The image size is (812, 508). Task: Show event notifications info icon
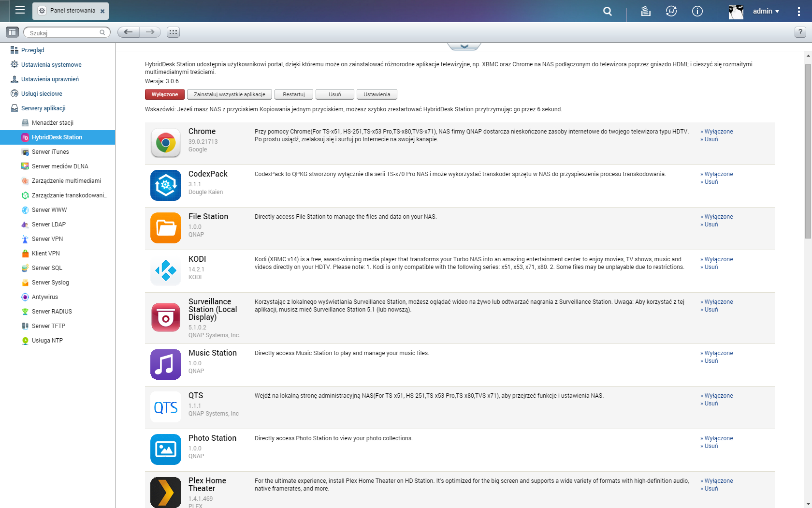pos(697,11)
